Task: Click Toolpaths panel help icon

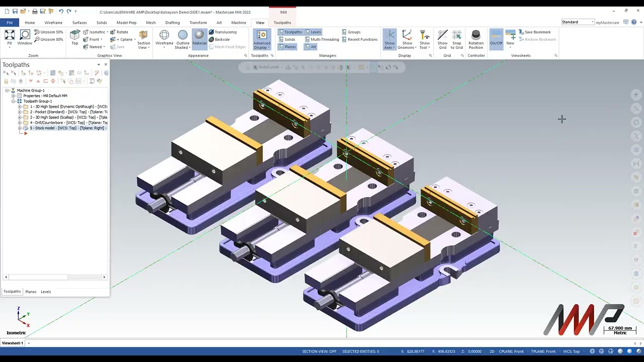Action: pos(106,73)
